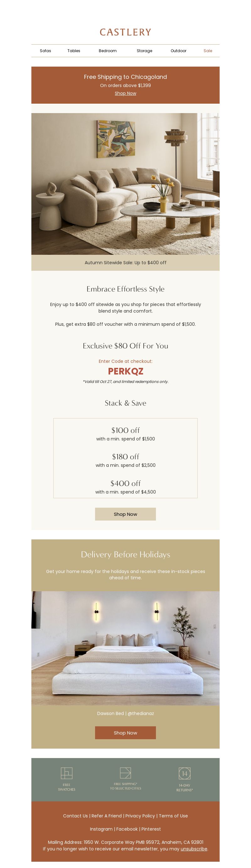This screenshot has width=251, height=868.
Task: Click the beige Shop Now button
Action: (x=125, y=514)
